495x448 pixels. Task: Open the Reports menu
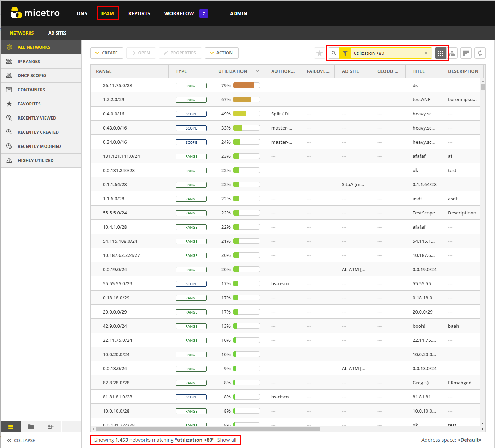[x=139, y=13]
